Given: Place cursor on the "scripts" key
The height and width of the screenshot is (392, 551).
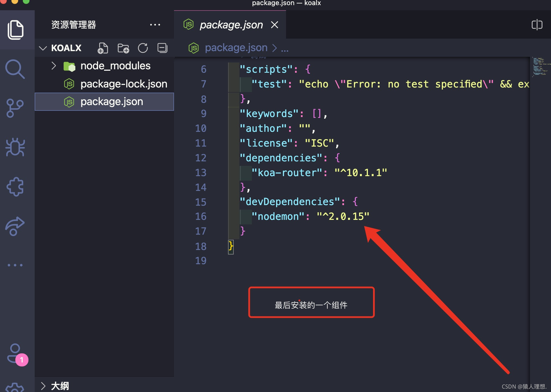Looking at the screenshot, I should (266, 69).
